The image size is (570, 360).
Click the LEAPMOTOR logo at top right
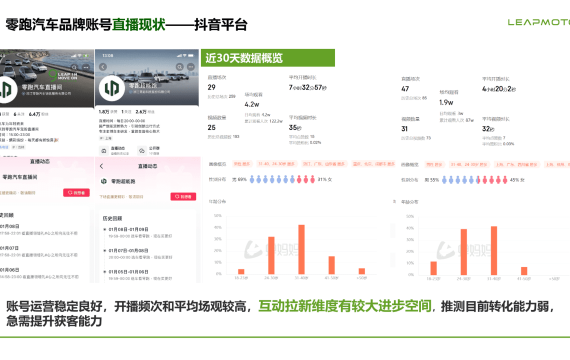(539, 23)
